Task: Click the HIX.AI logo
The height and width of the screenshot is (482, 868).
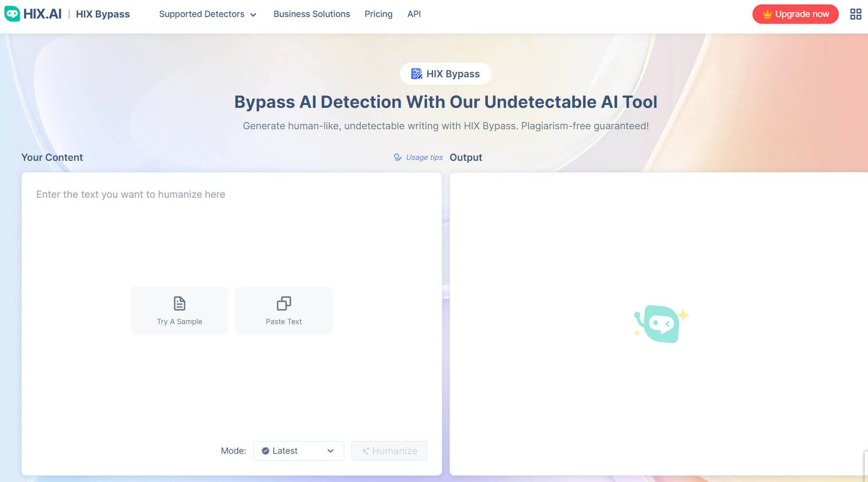Action: pos(33,14)
